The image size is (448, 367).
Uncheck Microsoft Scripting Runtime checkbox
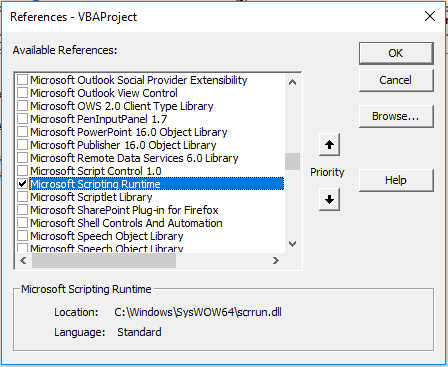[22, 184]
